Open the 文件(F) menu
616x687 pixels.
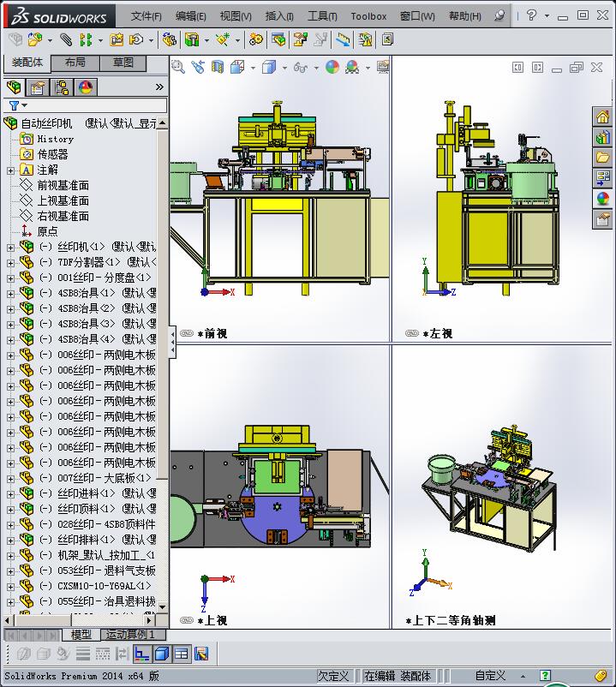(x=146, y=16)
